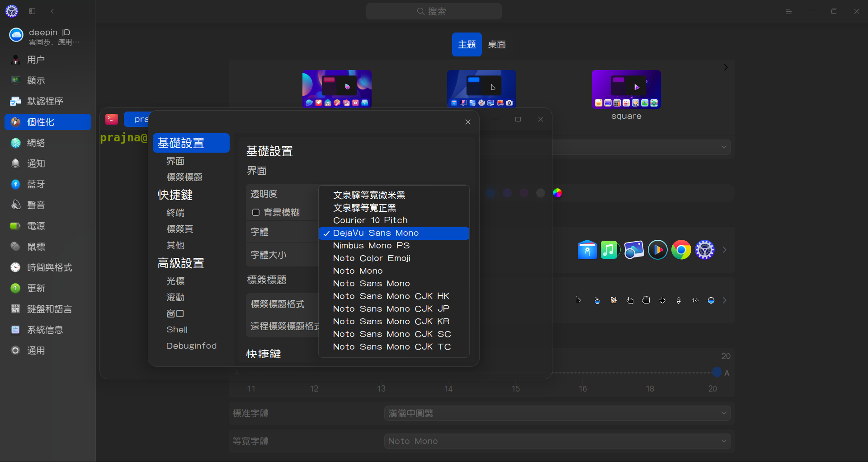Image resolution: width=868 pixels, height=462 pixels.
Task: Click the music app icon in icon theme row
Action: point(610,250)
